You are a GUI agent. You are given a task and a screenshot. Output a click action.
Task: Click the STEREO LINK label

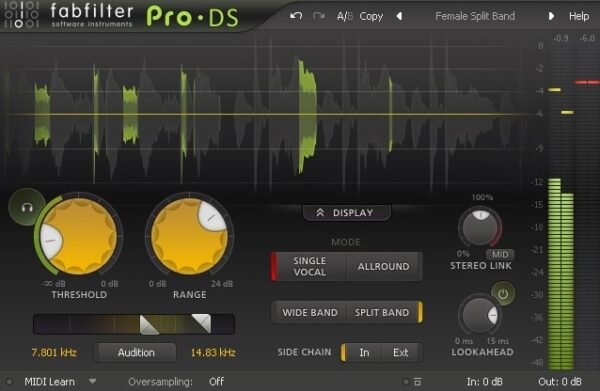tap(481, 266)
